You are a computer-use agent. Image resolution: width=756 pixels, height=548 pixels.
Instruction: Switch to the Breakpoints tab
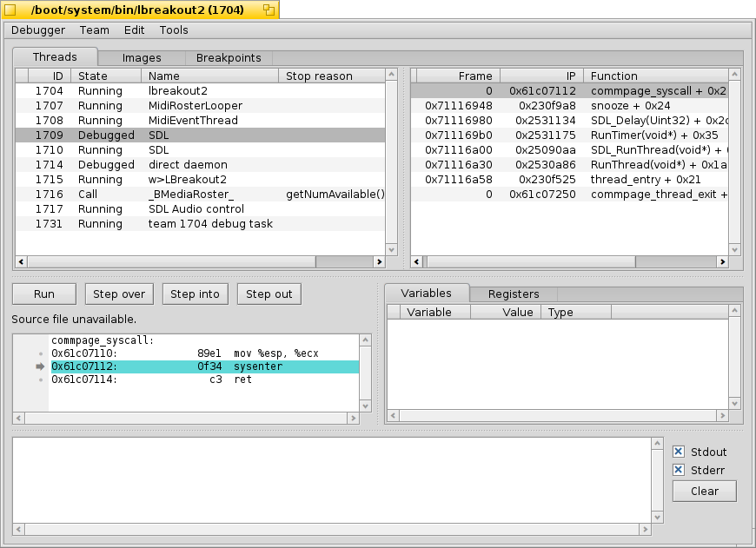[x=228, y=57]
